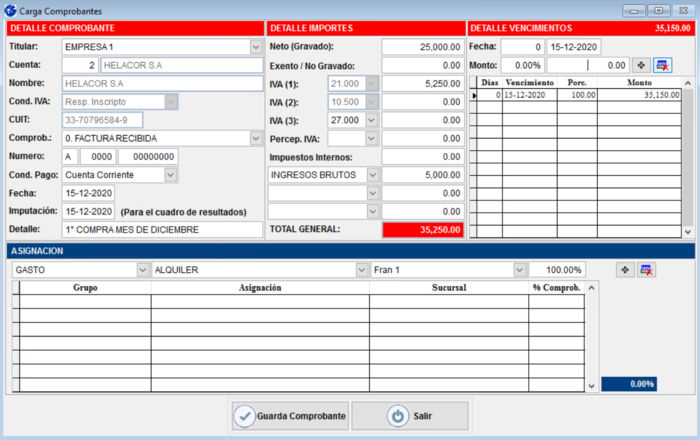Expand the INGRESOS BRUTOS tax dropdown

coord(372,175)
